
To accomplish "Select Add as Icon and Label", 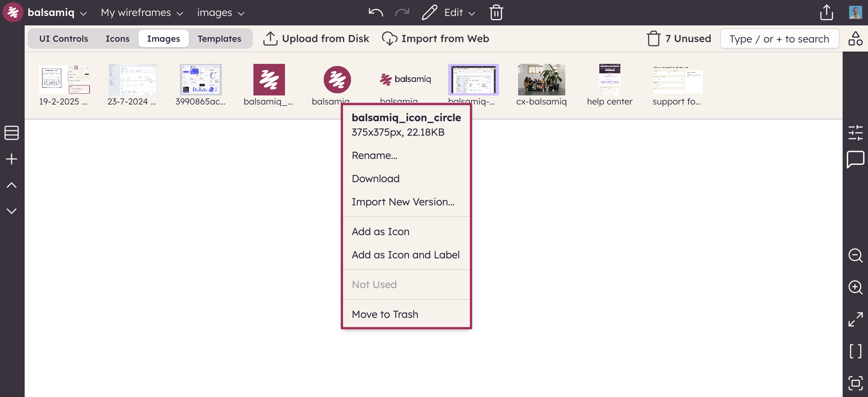I will point(406,255).
